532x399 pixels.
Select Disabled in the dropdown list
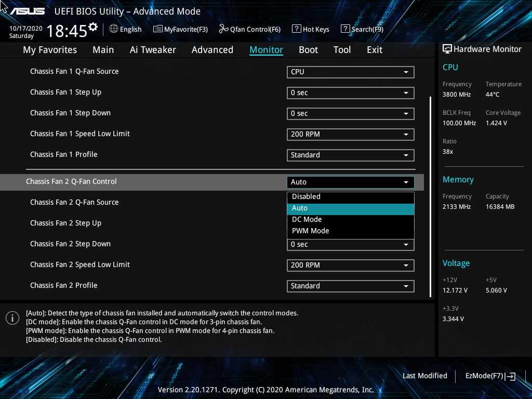pos(351,197)
